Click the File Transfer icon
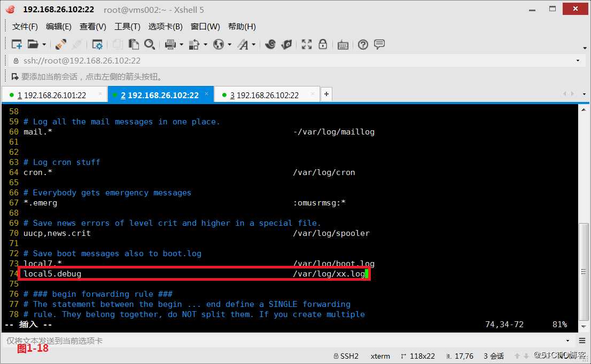 pos(194,44)
